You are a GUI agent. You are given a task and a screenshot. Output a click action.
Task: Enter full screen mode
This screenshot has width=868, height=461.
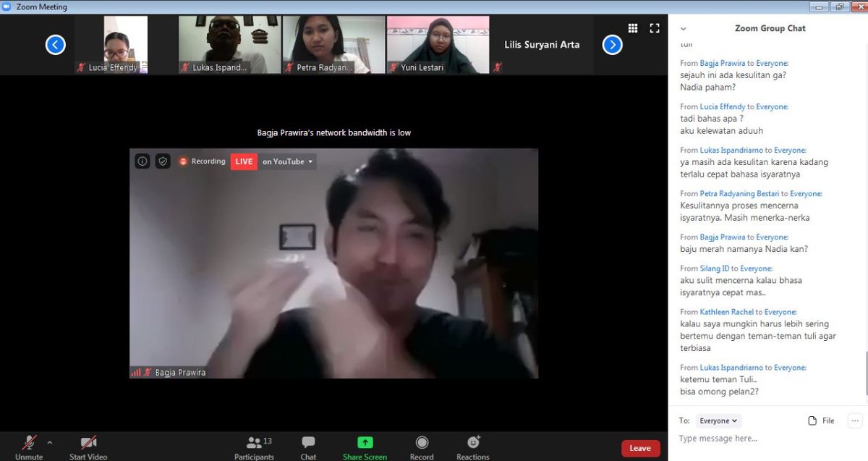(655, 28)
